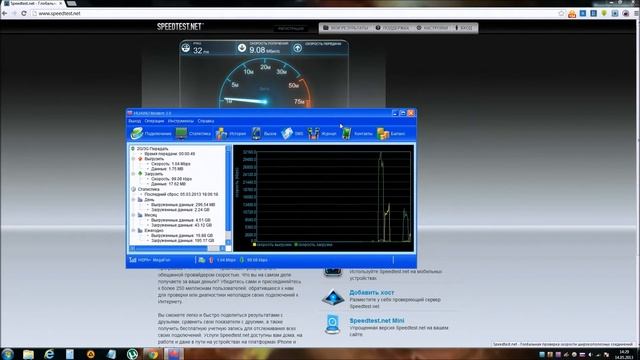This screenshot has width=640, height=360.
Task: Open the SMS toolbar icon
Action: (x=287, y=133)
